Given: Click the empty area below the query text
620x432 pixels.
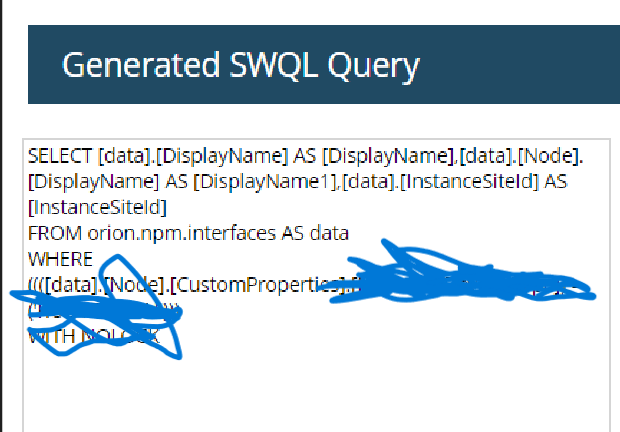Looking at the screenshot, I should pyautogui.click(x=316, y=391).
